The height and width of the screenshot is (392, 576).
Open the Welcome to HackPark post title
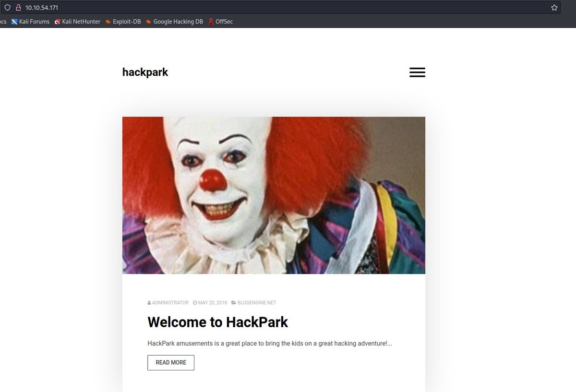point(217,322)
